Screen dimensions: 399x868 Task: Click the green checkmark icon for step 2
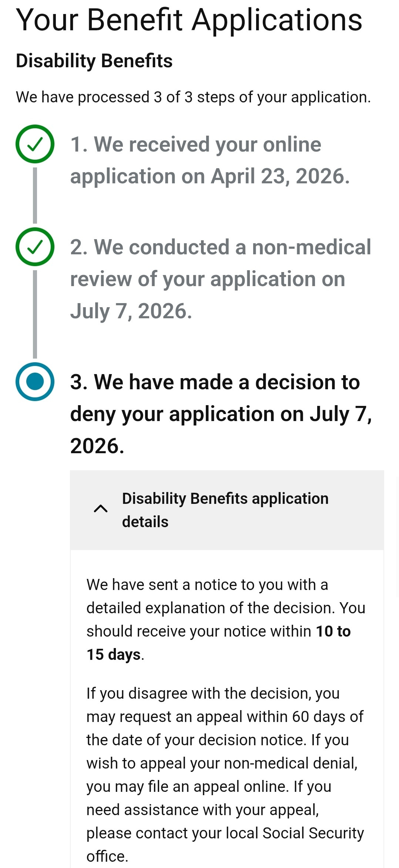coord(35,247)
